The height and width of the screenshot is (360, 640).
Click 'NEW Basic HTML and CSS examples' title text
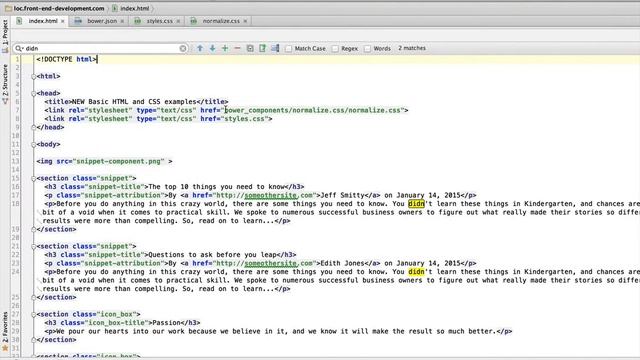(134, 102)
